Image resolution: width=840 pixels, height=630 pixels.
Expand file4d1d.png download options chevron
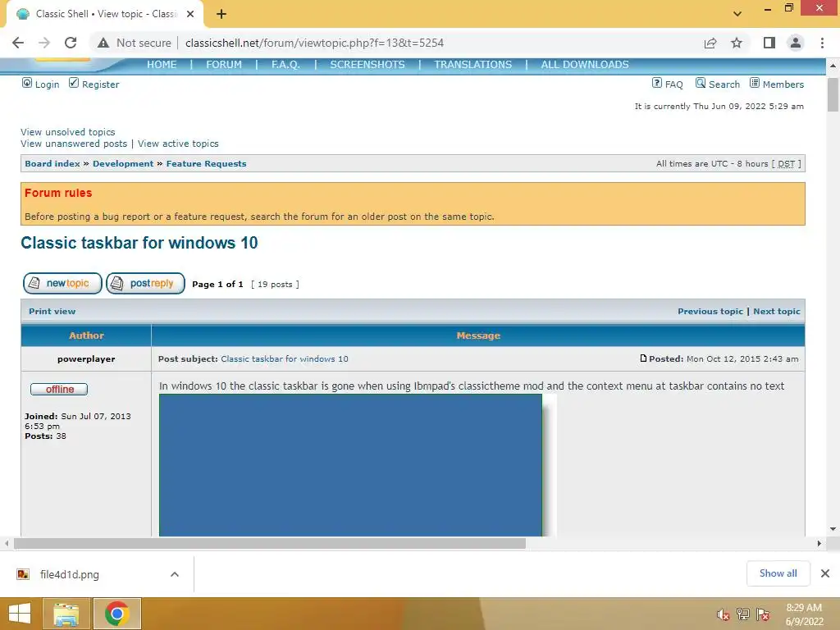tap(175, 574)
